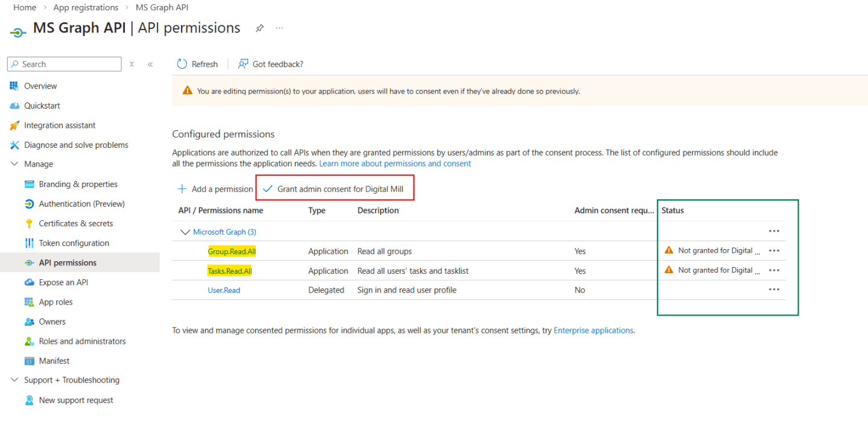Image resolution: width=868 pixels, height=421 pixels.
Task: Click the Diagnose and solve problems wrench icon
Action: pos(14,145)
